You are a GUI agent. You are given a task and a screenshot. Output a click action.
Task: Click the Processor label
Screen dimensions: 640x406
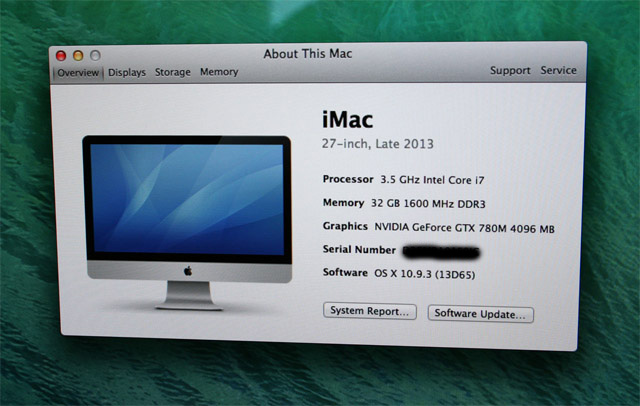point(348,179)
